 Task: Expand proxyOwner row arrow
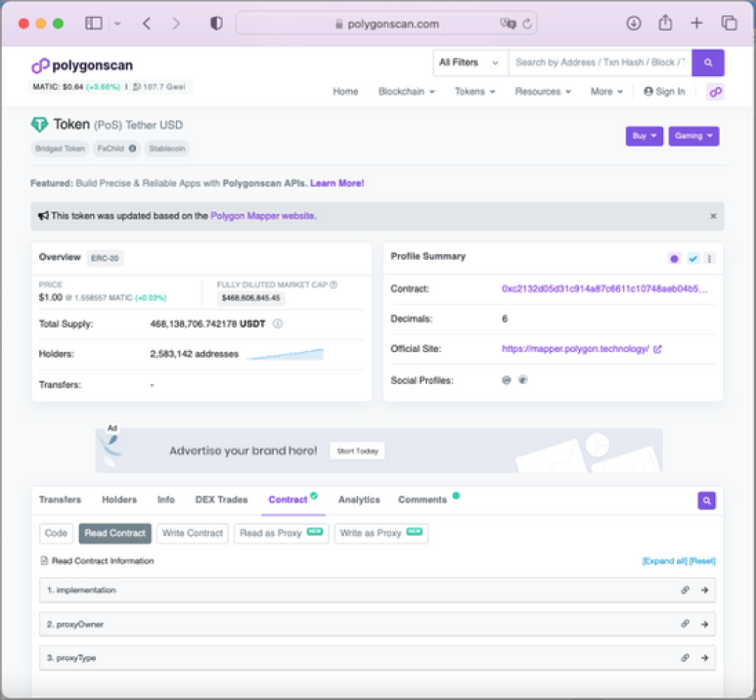click(x=705, y=624)
